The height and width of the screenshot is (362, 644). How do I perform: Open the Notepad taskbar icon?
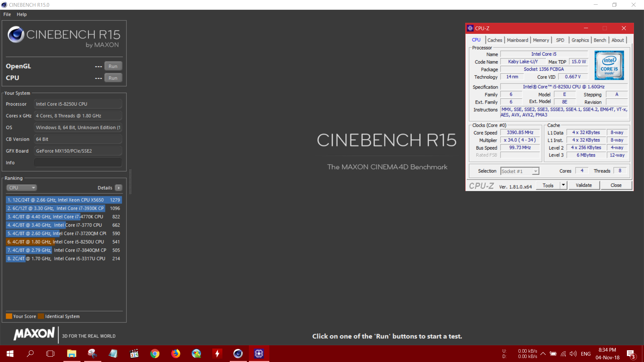(113, 354)
